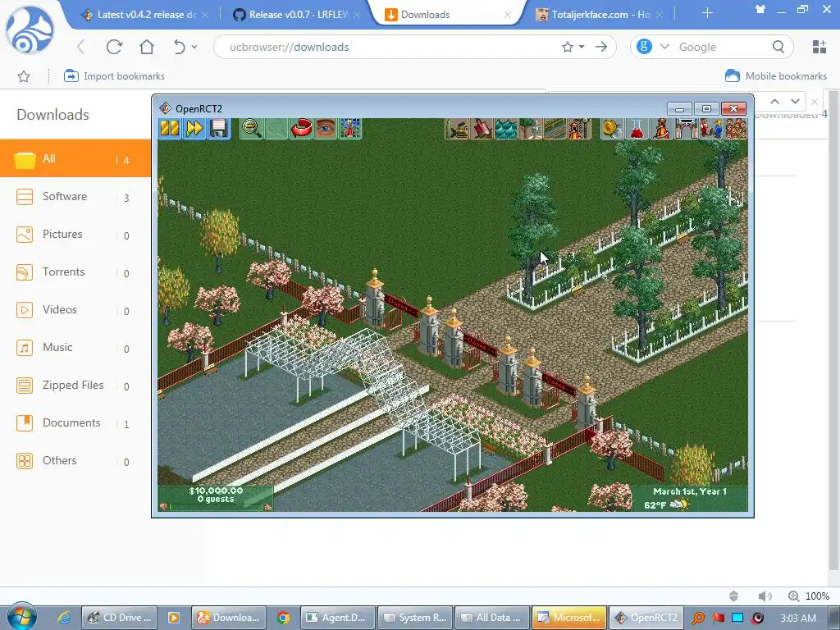Viewport: 840px width, 630px height.
Task: Select the Zipped Files category
Action: (75, 386)
